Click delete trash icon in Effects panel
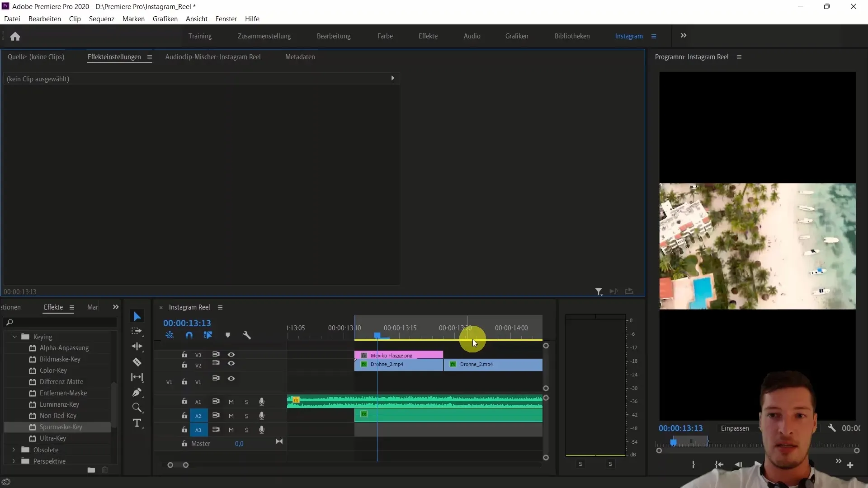This screenshot has width=868, height=488. [x=105, y=470]
